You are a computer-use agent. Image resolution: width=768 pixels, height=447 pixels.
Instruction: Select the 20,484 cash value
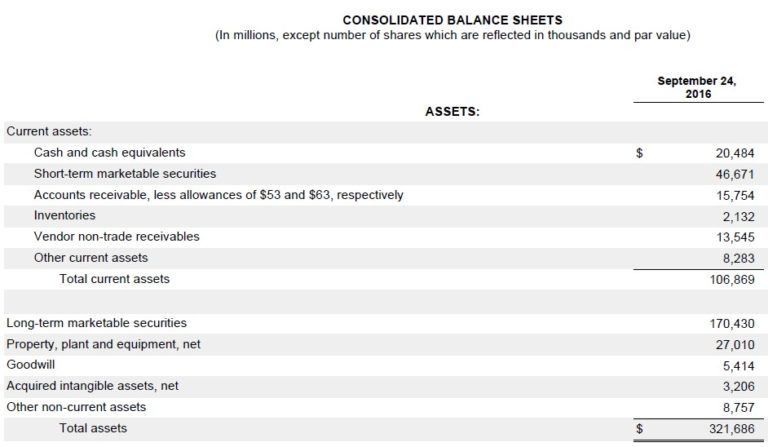735,153
